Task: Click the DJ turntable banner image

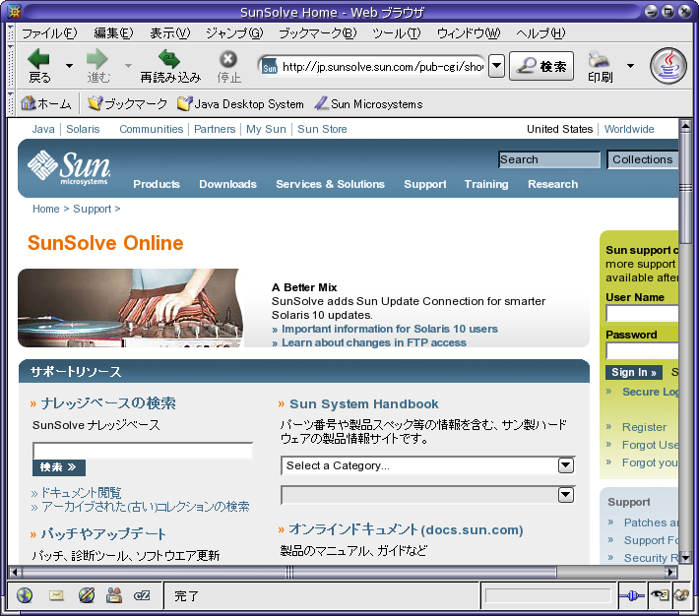Action: (130, 308)
